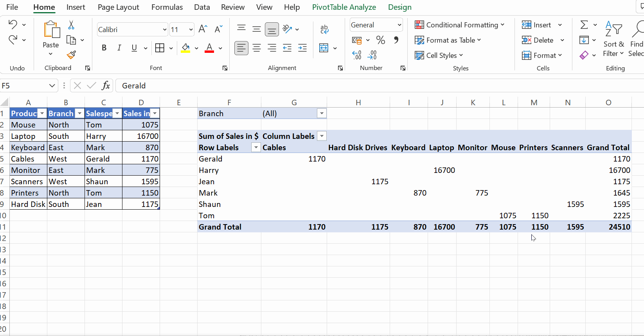Open the PivotTable Analyze tab

(x=344, y=7)
